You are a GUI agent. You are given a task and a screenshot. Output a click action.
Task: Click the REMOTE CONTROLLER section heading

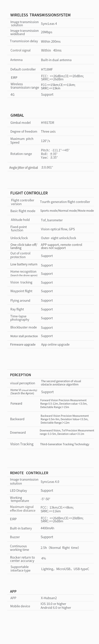pos(29,473)
